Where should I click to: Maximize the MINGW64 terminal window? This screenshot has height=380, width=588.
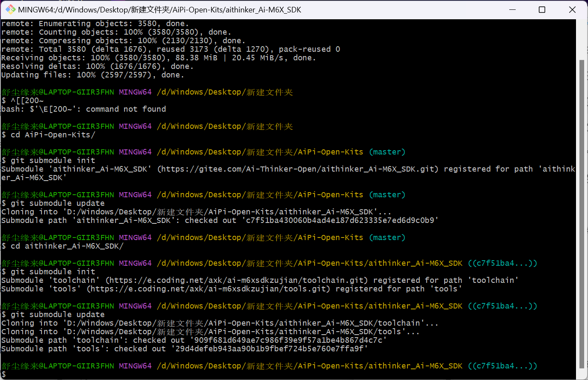(x=542, y=9)
